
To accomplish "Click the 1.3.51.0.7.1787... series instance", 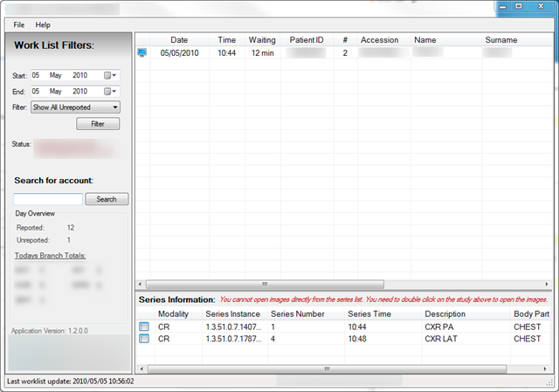I will pos(233,339).
